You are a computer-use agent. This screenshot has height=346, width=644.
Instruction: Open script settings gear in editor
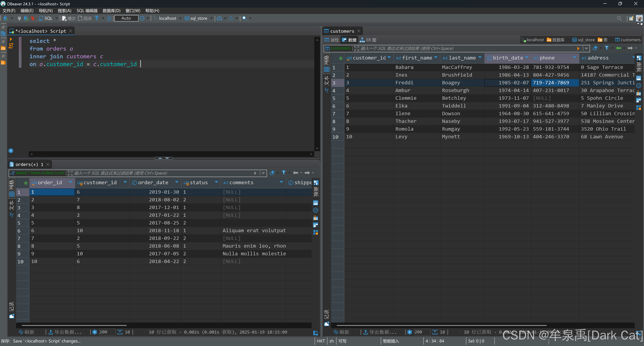pos(11,151)
